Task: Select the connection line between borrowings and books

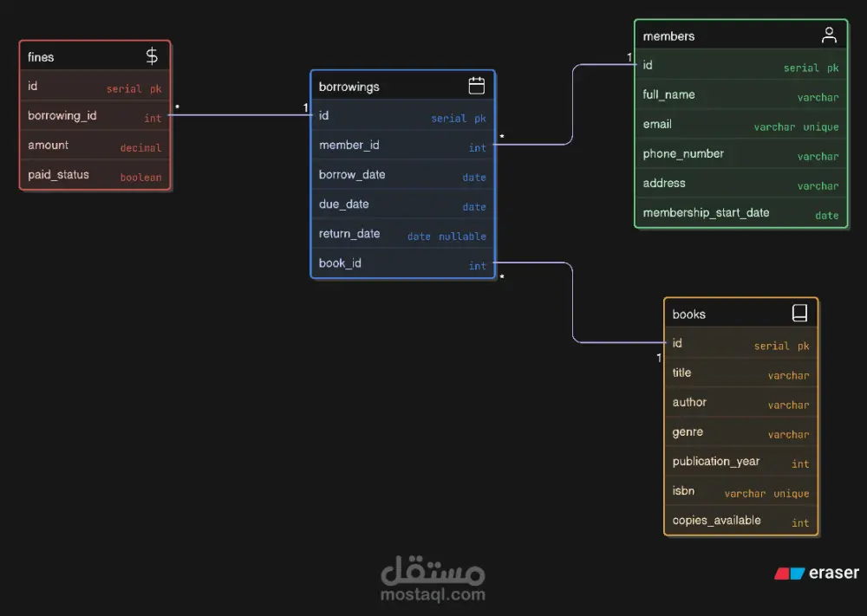Action: pos(572,303)
